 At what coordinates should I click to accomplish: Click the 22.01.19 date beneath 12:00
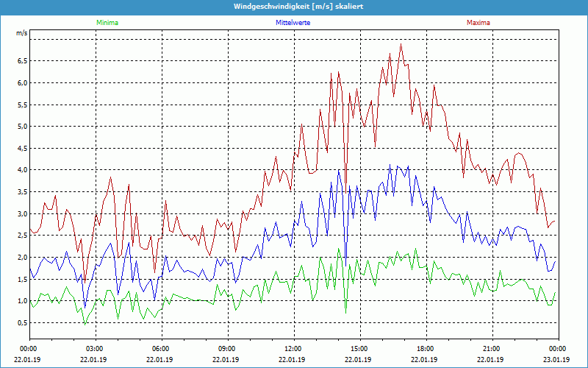click(x=293, y=359)
